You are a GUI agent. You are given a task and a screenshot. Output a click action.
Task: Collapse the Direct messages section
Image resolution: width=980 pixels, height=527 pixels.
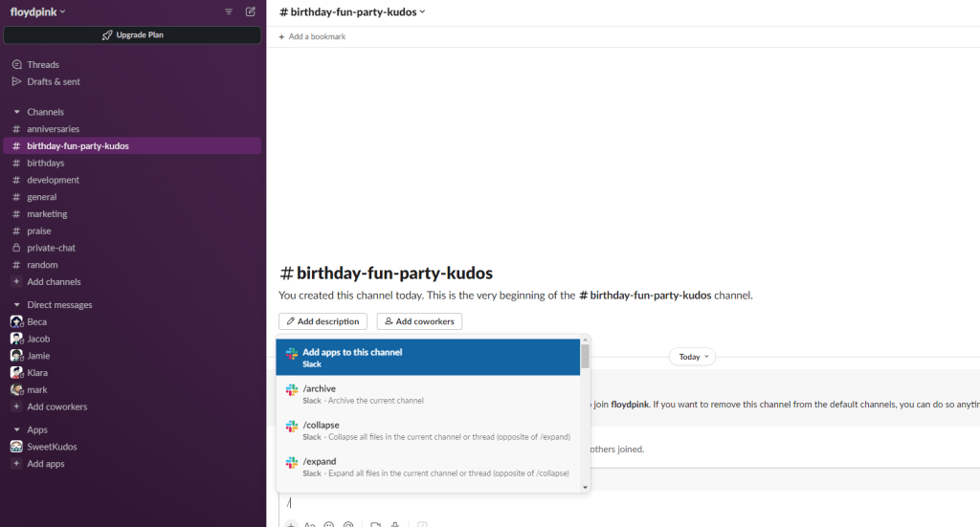pyautogui.click(x=16, y=305)
